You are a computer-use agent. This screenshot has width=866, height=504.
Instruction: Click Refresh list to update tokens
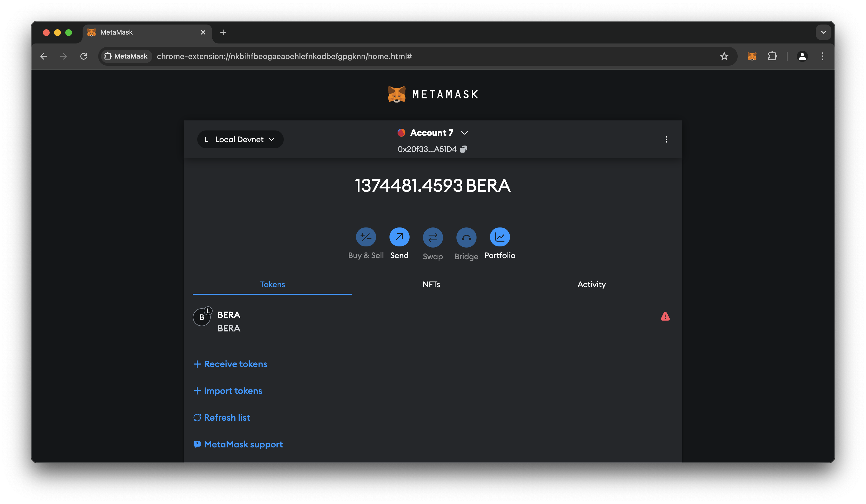coord(222,417)
